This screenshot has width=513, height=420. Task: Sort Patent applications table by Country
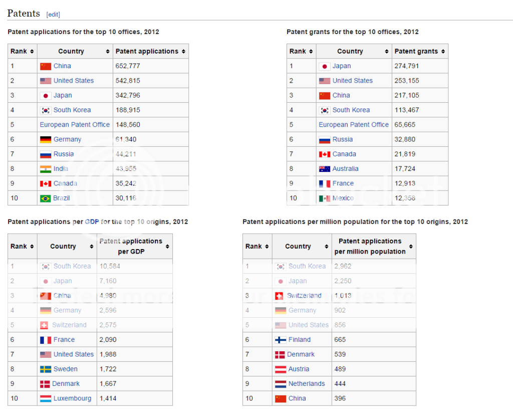(x=108, y=52)
